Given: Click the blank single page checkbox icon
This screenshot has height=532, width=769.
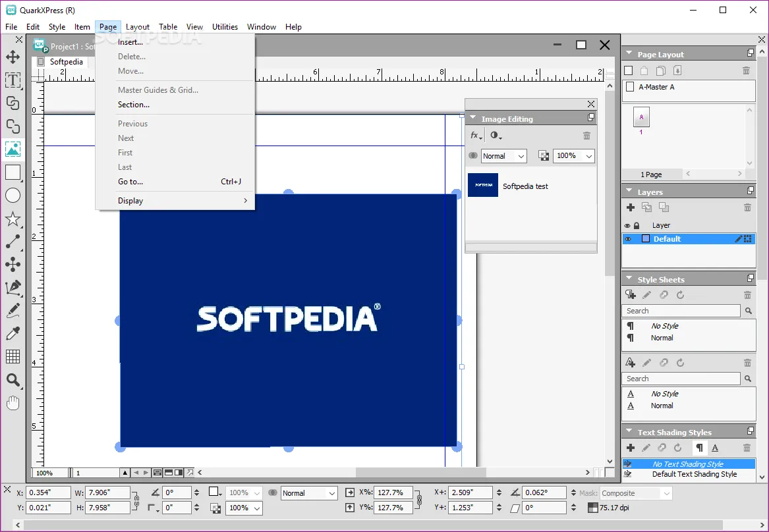Looking at the screenshot, I should [628, 70].
